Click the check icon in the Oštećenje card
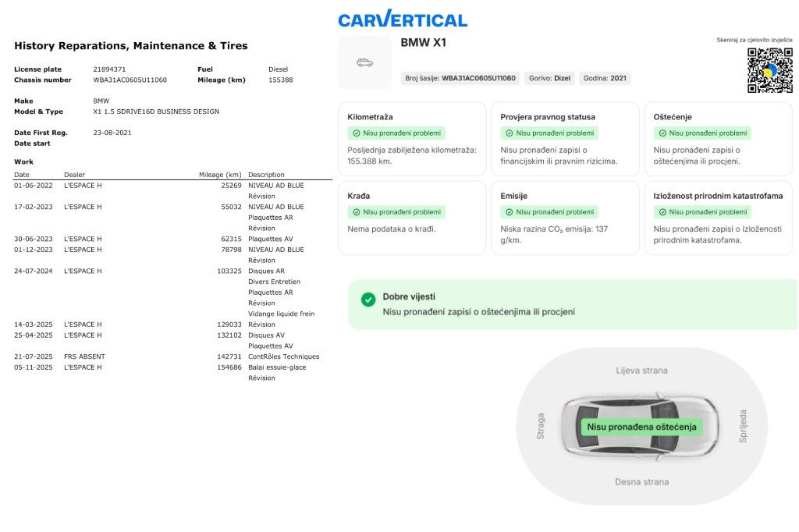 click(x=662, y=133)
